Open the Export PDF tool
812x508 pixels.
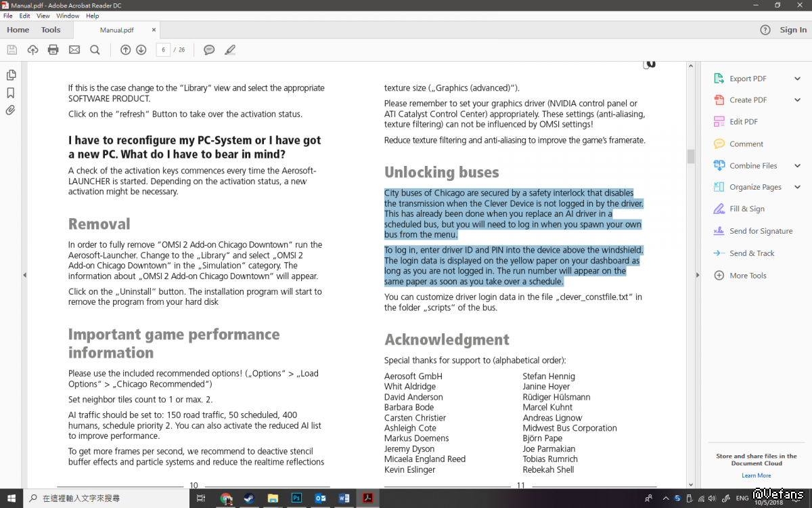[748, 79]
